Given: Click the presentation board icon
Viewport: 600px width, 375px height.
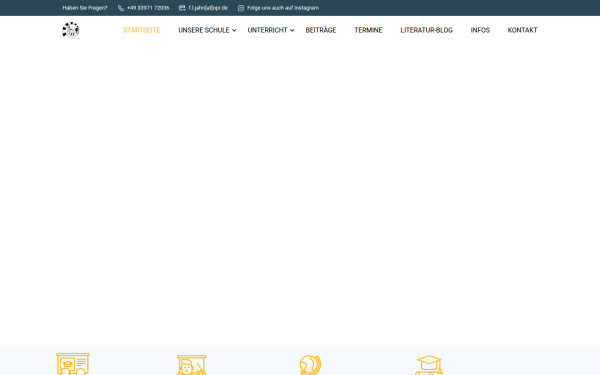Looking at the screenshot, I should (x=73, y=364).
